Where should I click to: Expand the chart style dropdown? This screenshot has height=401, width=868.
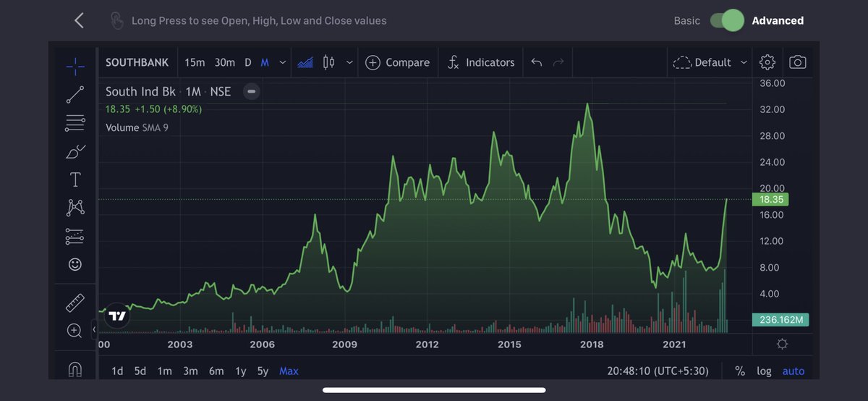coord(349,62)
